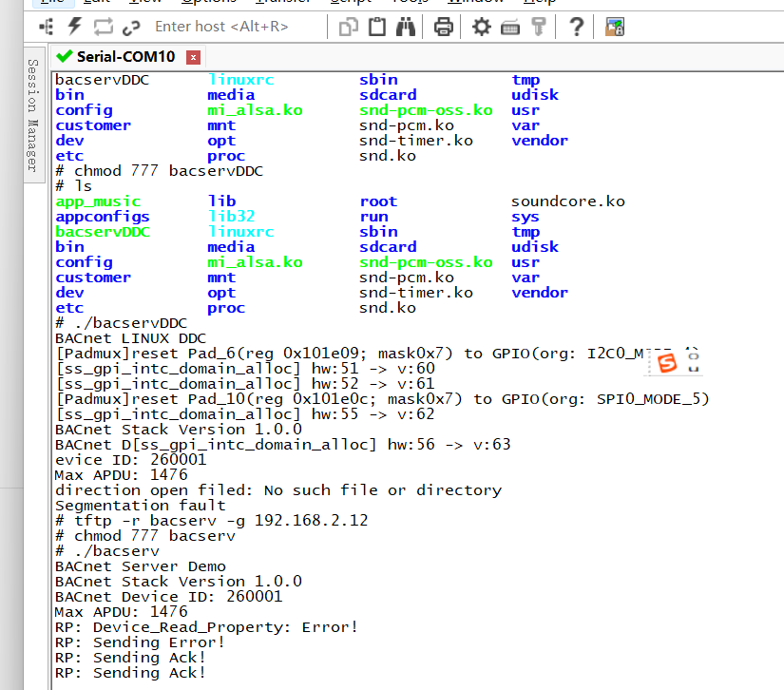Click the 'hw:55 -> v:62' log line

coord(245,414)
